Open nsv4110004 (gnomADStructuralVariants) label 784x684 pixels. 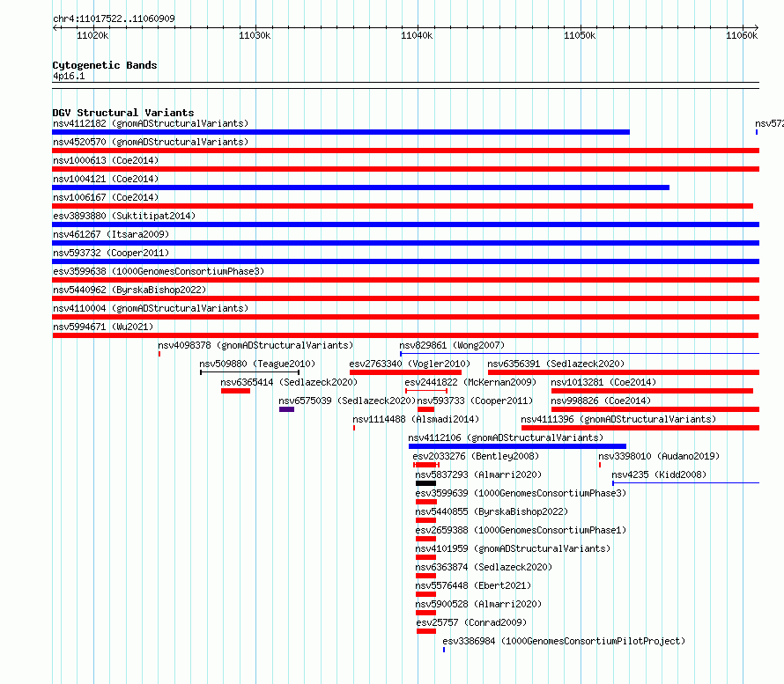pos(151,308)
